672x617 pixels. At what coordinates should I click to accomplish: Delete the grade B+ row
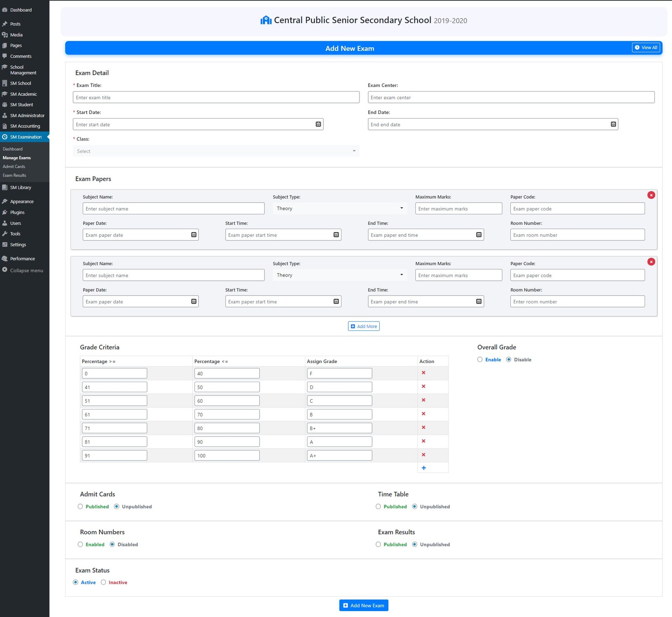pyautogui.click(x=423, y=427)
